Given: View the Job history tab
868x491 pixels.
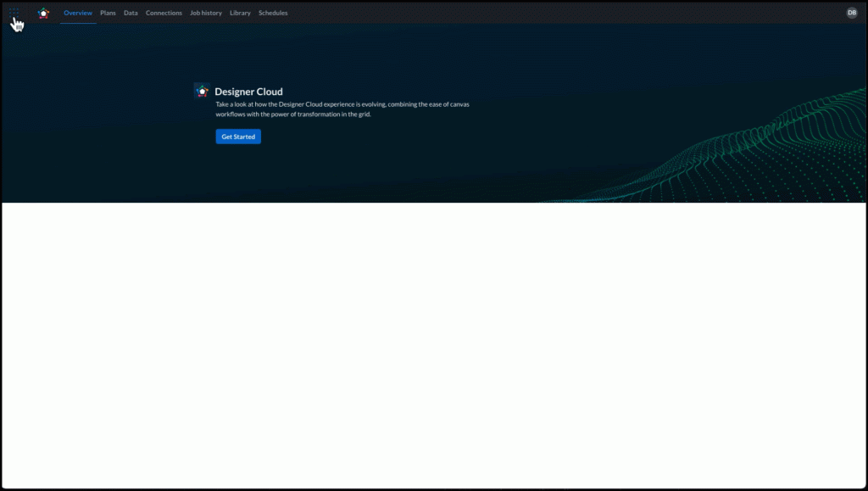Looking at the screenshot, I should [206, 13].
